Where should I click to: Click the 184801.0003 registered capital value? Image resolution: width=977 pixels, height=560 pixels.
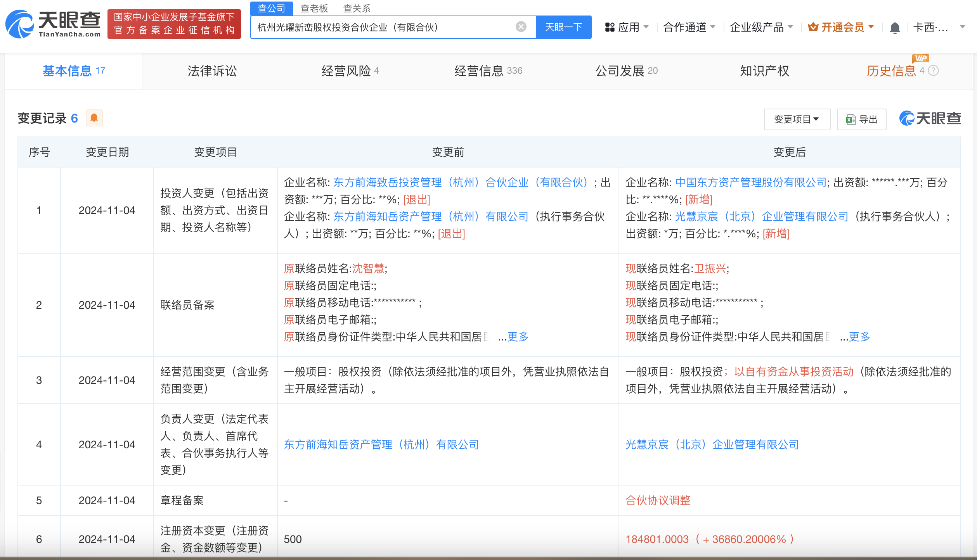pyautogui.click(x=657, y=539)
